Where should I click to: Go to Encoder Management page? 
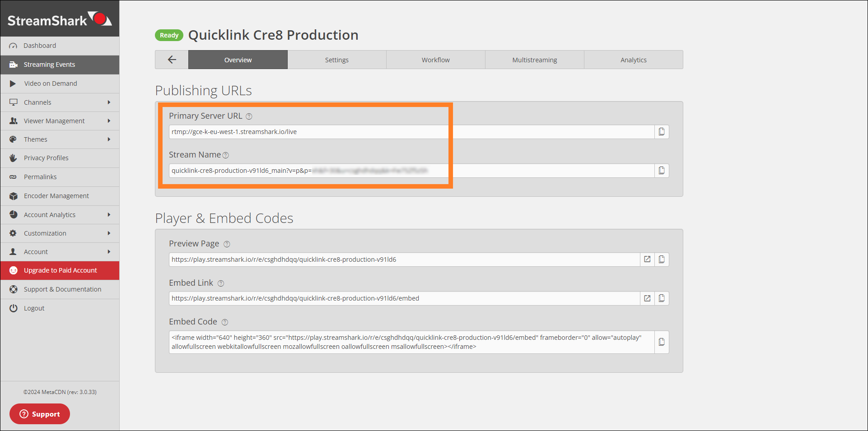pyautogui.click(x=56, y=196)
